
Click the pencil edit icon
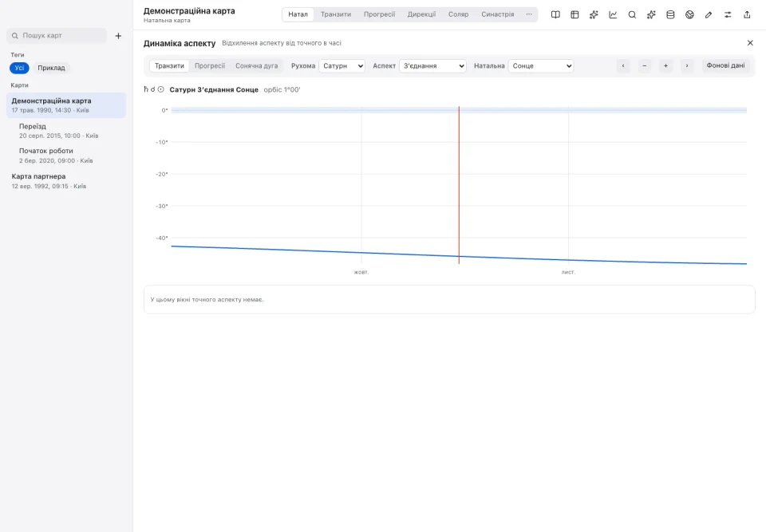tap(709, 14)
